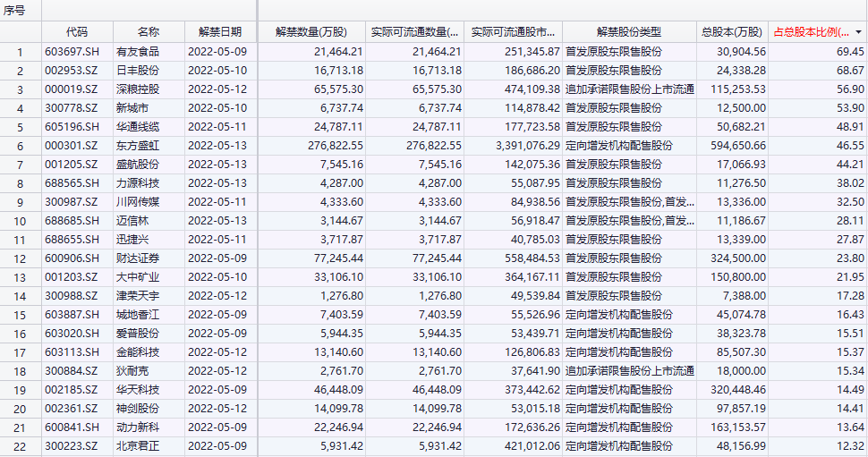
Task: Select the stock name 神剑股份
Action: click(x=138, y=409)
